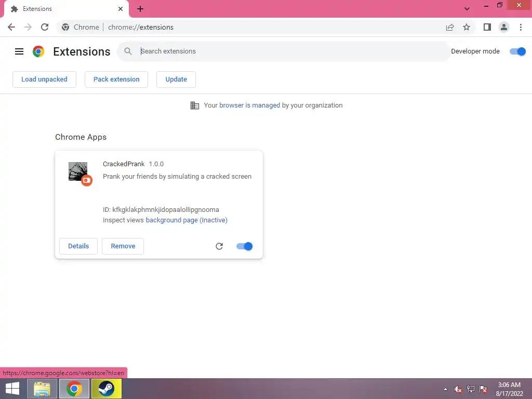Click the 'Chrome Apps' section heading

(x=81, y=137)
